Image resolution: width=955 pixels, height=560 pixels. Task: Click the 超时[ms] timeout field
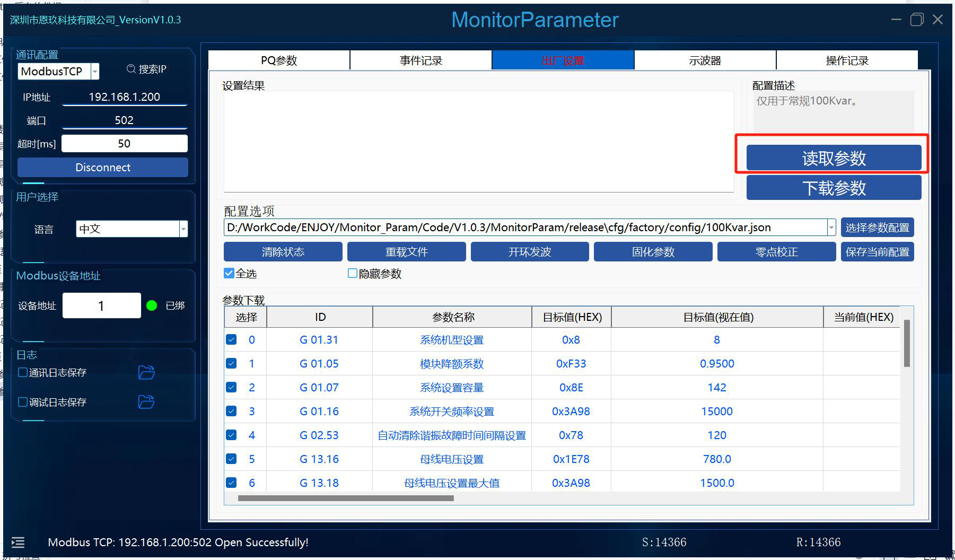(x=125, y=144)
